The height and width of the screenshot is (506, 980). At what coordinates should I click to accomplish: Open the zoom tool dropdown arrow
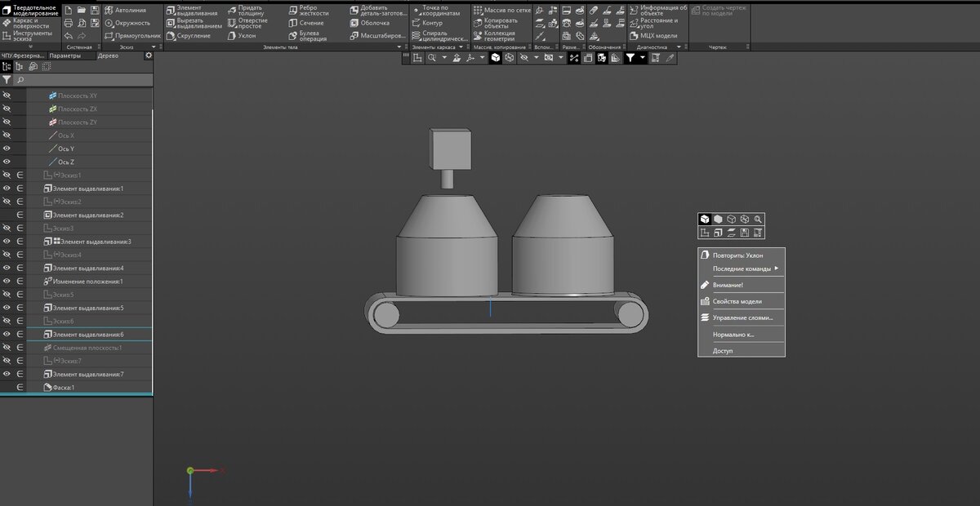pos(444,58)
